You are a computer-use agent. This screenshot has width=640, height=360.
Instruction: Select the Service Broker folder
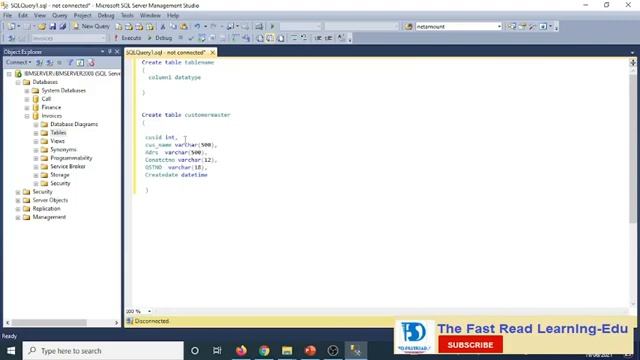pyautogui.click(x=67, y=167)
